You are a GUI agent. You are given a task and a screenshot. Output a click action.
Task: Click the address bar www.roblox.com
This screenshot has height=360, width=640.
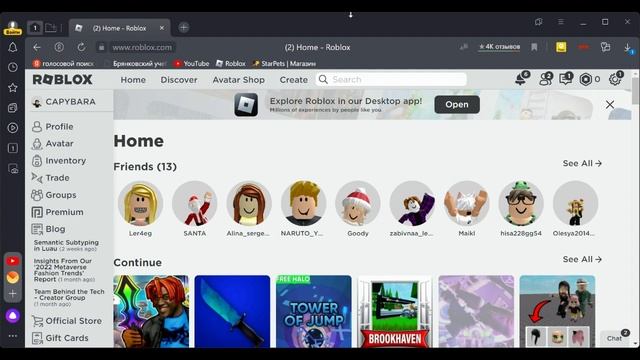coord(142,47)
